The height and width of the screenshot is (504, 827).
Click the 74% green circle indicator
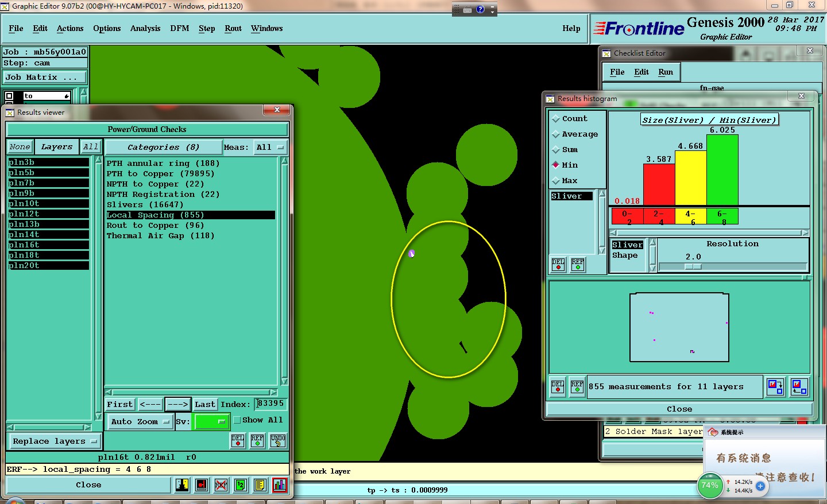(710, 486)
